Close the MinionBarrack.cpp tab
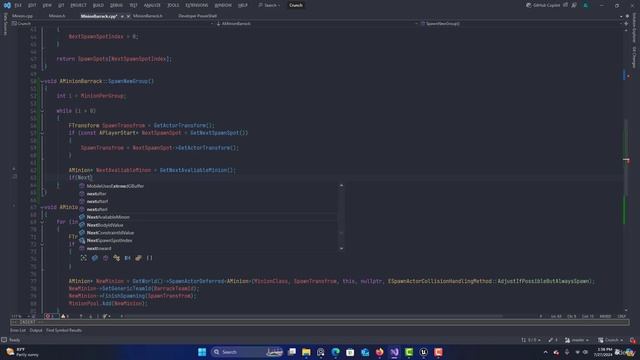This screenshot has width=640, height=360. click(128, 16)
